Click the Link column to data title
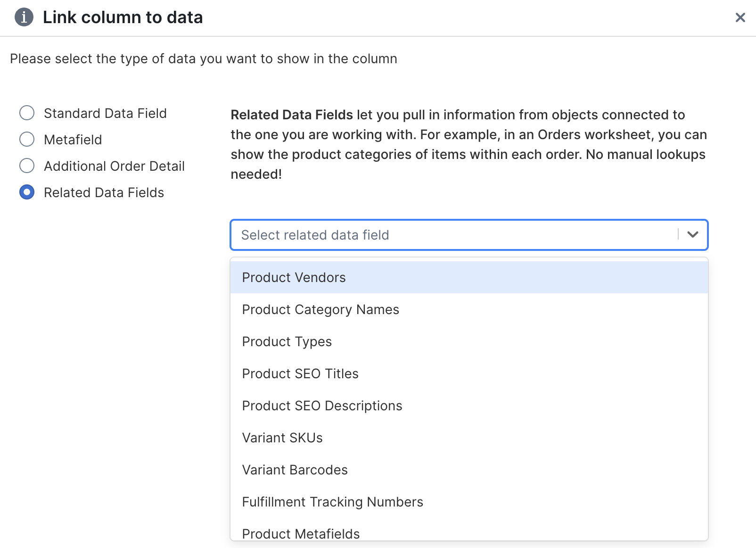756x548 pixels. click(123, 17)
